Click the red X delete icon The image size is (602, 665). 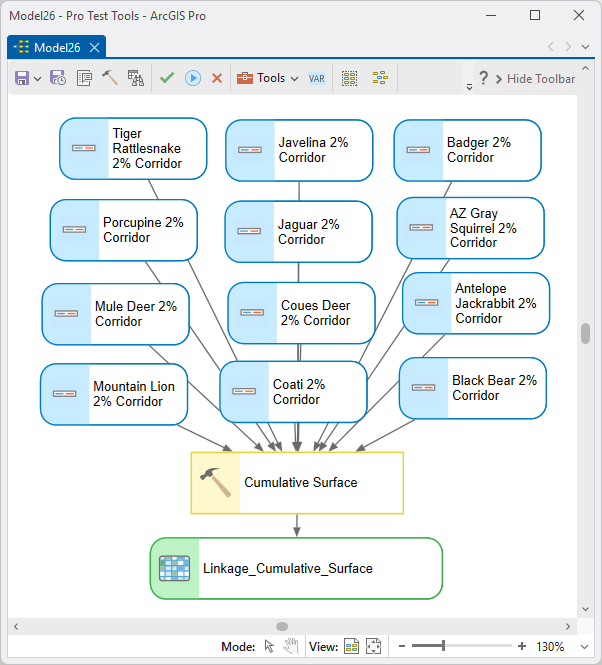217,78
